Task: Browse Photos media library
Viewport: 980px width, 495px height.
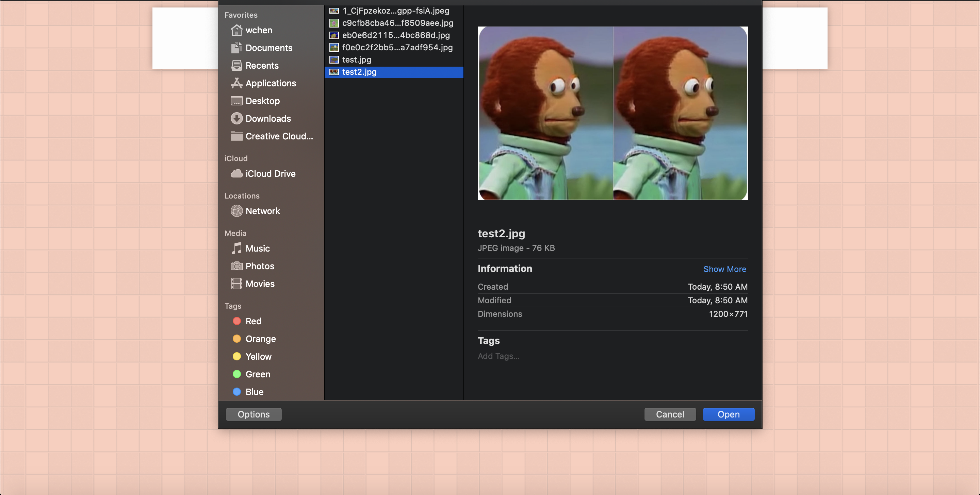Action: 259,266
